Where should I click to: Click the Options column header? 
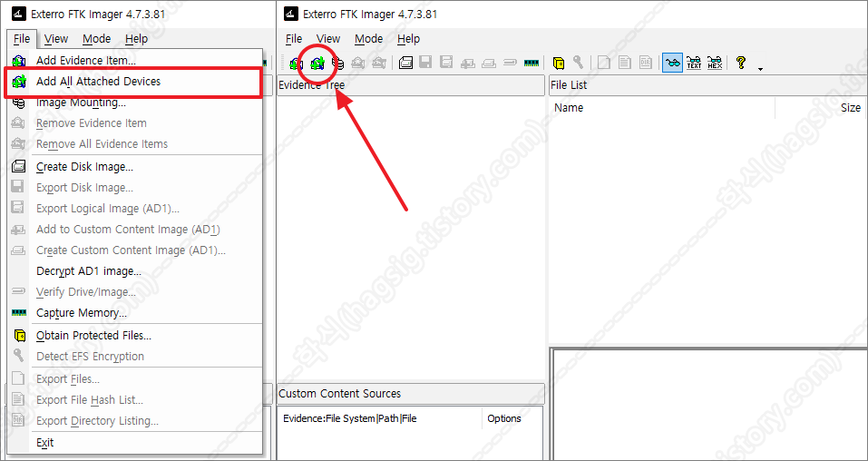click(x=512, y=418)
